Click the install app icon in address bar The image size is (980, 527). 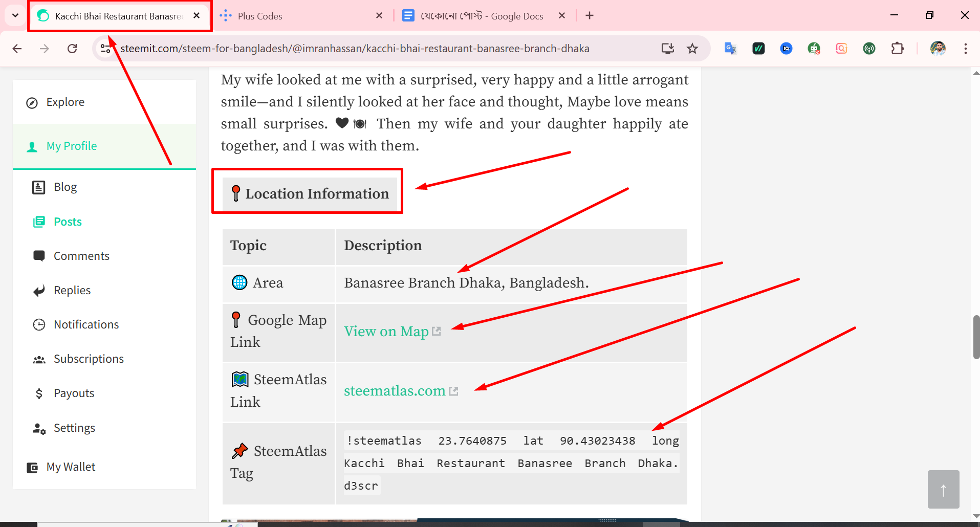[668, 49]
